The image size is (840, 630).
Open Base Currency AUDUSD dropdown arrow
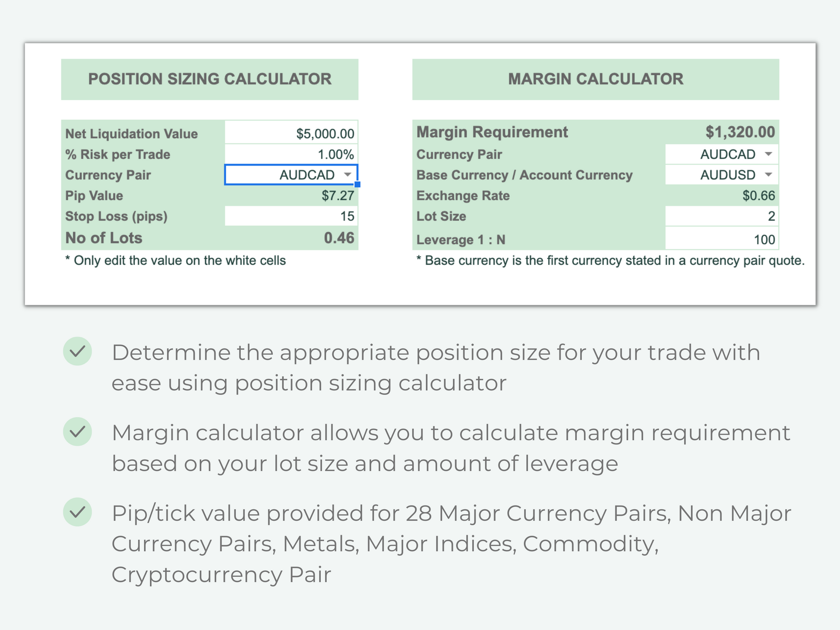point(768,175)
